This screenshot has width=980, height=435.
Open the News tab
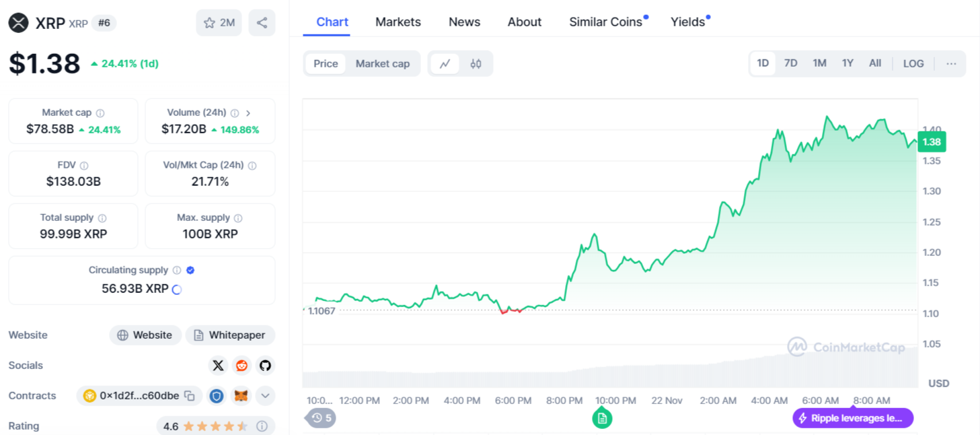coord(465,22)
